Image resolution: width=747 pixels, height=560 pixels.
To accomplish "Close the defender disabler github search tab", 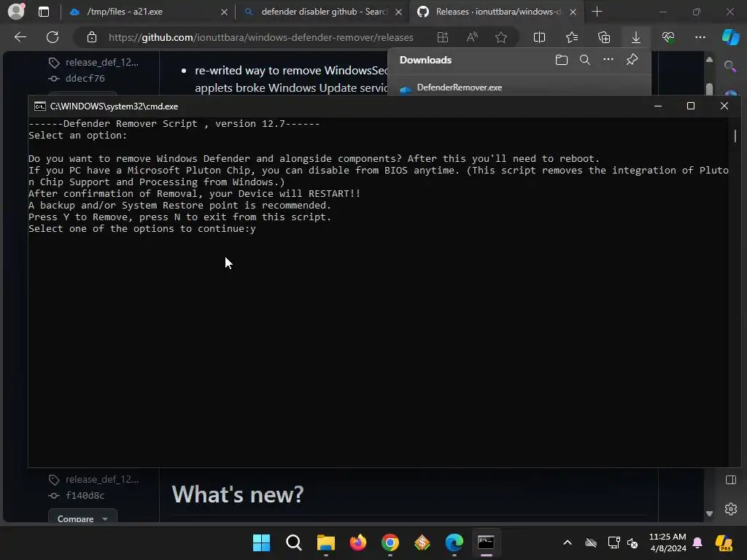I will pyautogui.click(x=398, y=12).
